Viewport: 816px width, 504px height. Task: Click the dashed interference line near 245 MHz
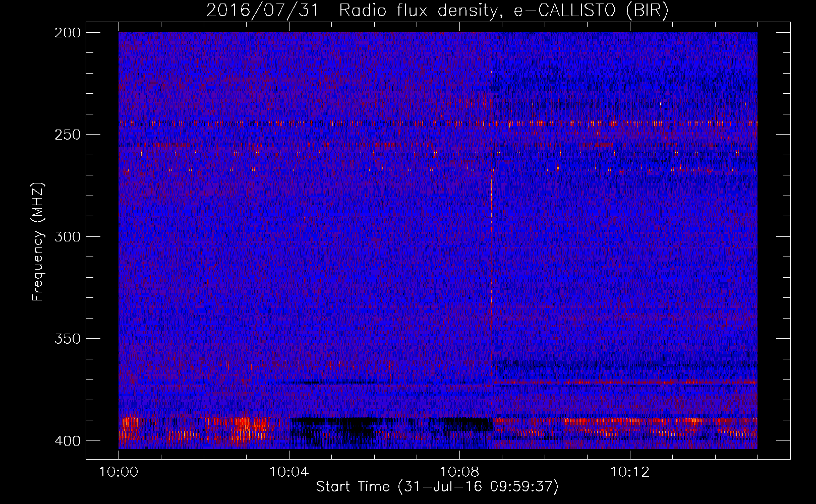[x=438, y=123]
